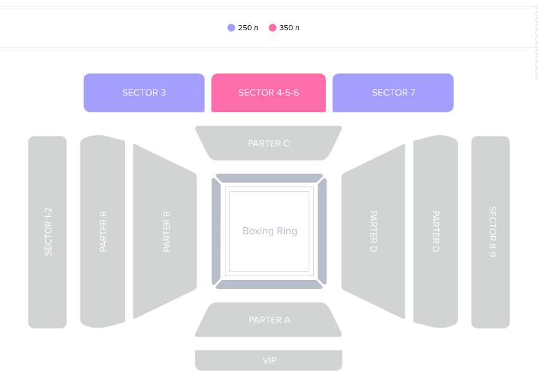Select the outer Parter B curved section
Image resolution: width=538 pixels, height=392 pixels.
[x=102, y=232]
